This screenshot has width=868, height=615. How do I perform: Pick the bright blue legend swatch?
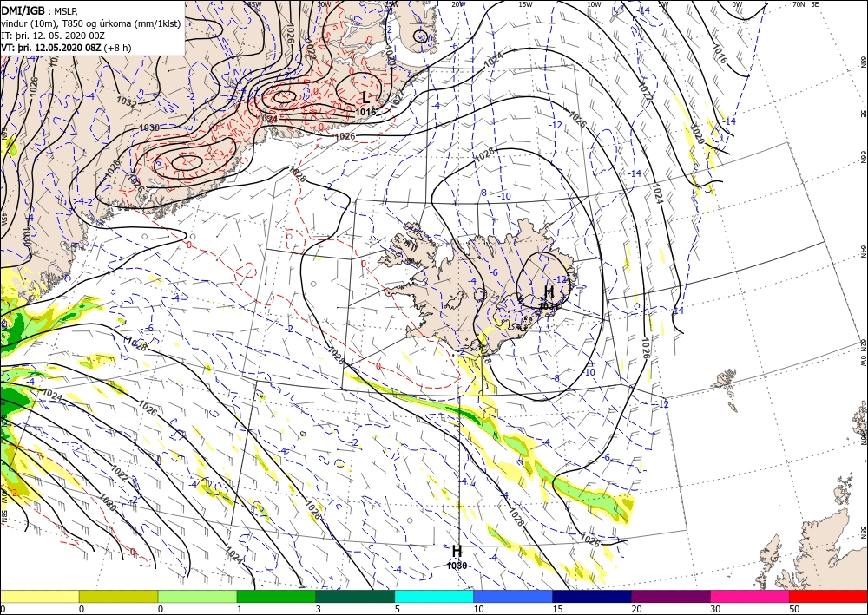click(513, 596)
